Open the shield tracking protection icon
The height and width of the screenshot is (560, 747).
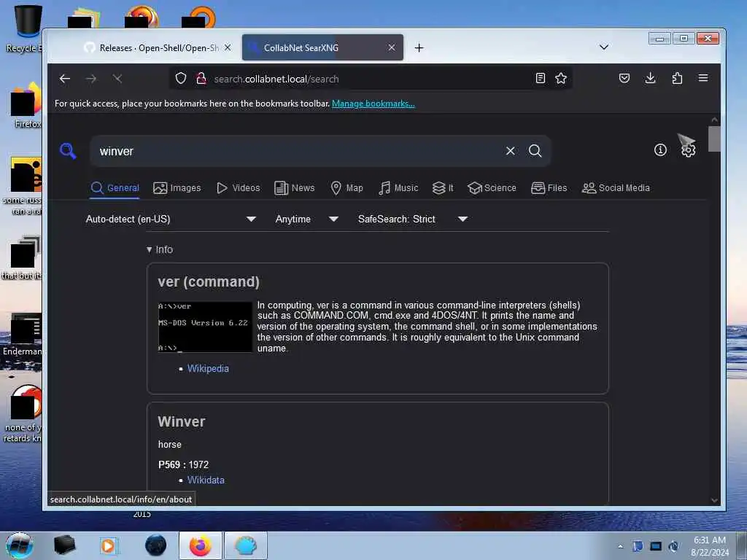(x=181, y=78)
